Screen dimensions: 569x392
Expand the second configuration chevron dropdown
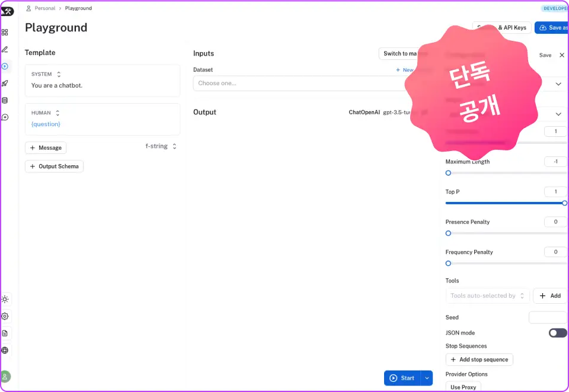[558, 114]
